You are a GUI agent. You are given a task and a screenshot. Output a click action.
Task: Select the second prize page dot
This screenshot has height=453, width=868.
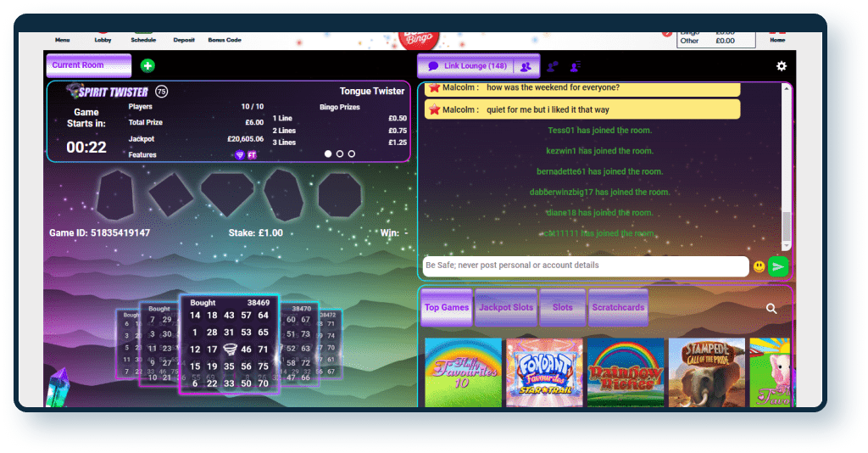tap(340, 154)
